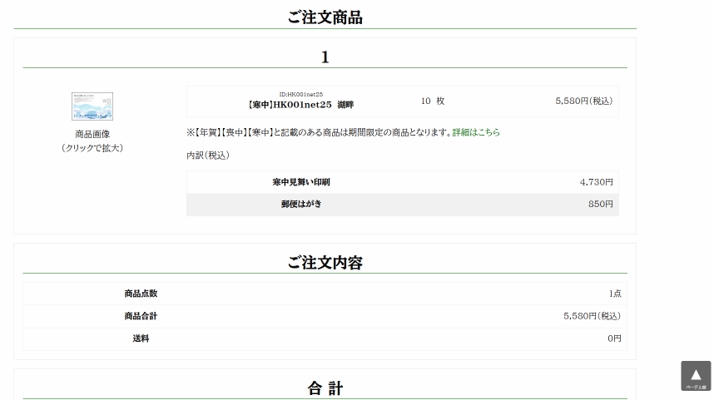Click the 内訳(税込) label

pos(208,155)
